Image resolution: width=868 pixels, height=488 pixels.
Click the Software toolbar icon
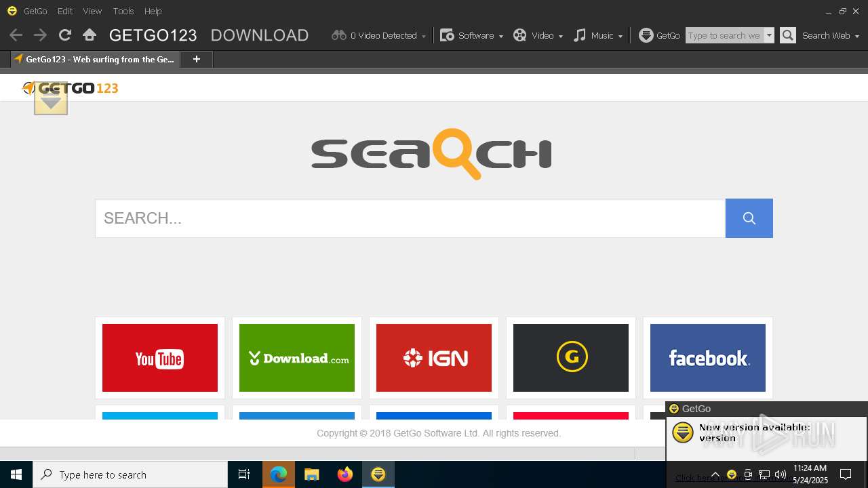[x=447, y=35]
